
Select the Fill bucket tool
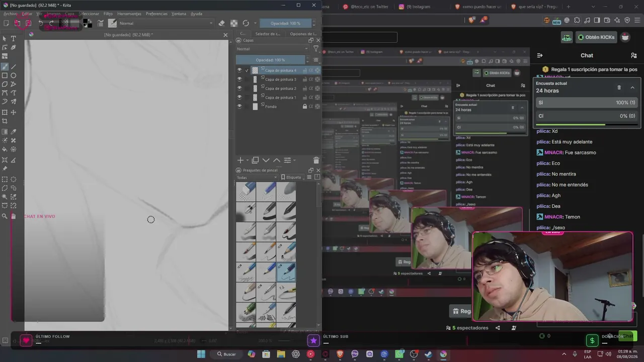(x=5, y=149)
